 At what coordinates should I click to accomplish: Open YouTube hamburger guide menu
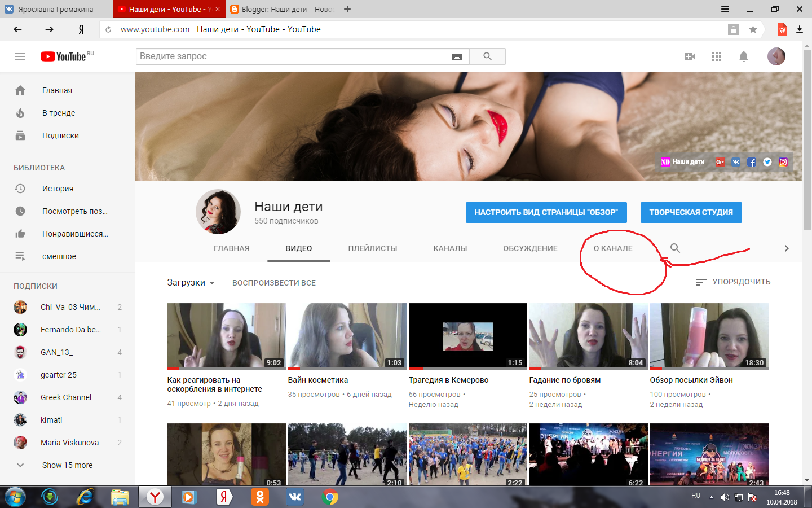(20, 56)
